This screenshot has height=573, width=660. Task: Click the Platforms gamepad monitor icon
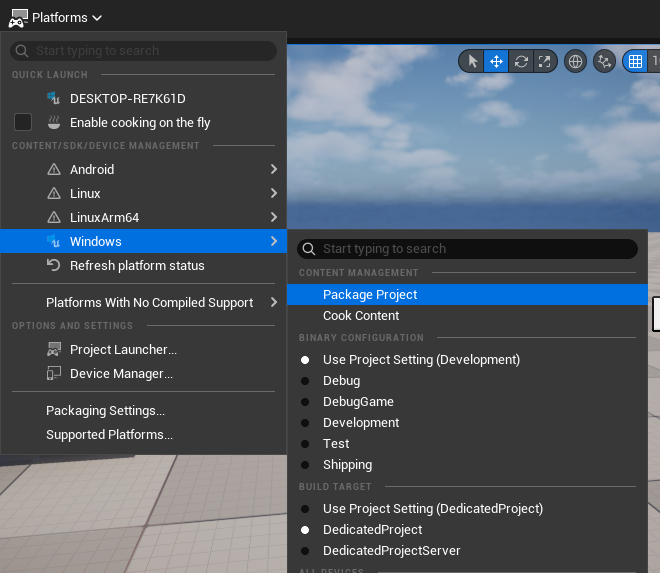click(18, 18)
